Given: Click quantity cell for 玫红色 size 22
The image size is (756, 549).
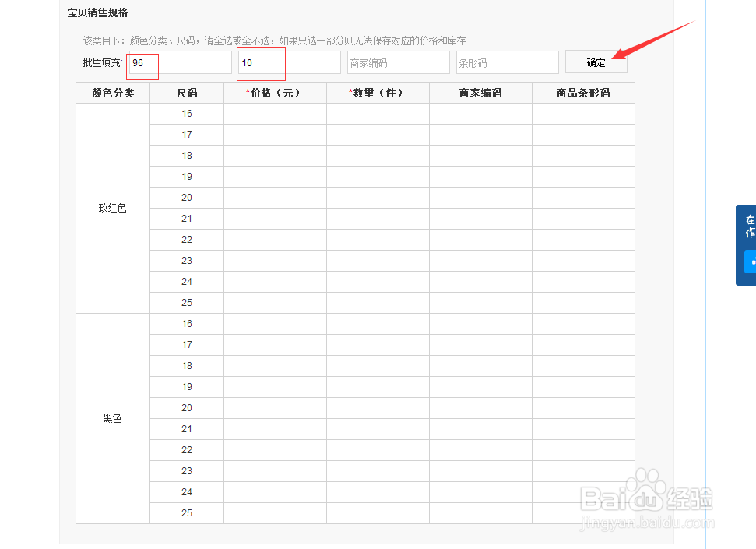Looking at the screenshot, I should point(378,240).
